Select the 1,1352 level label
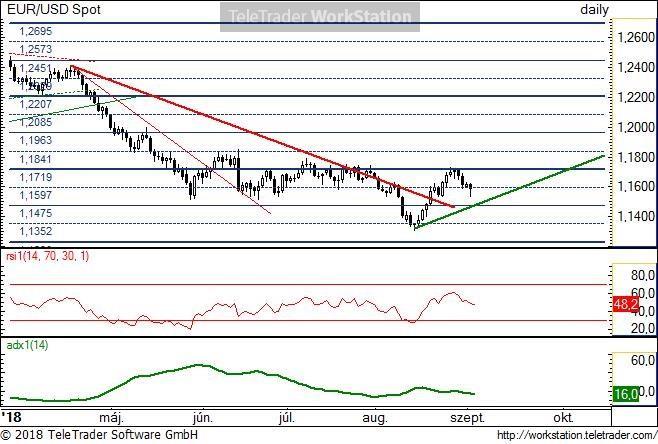The image size is (658, 444). tap(36, 231)
